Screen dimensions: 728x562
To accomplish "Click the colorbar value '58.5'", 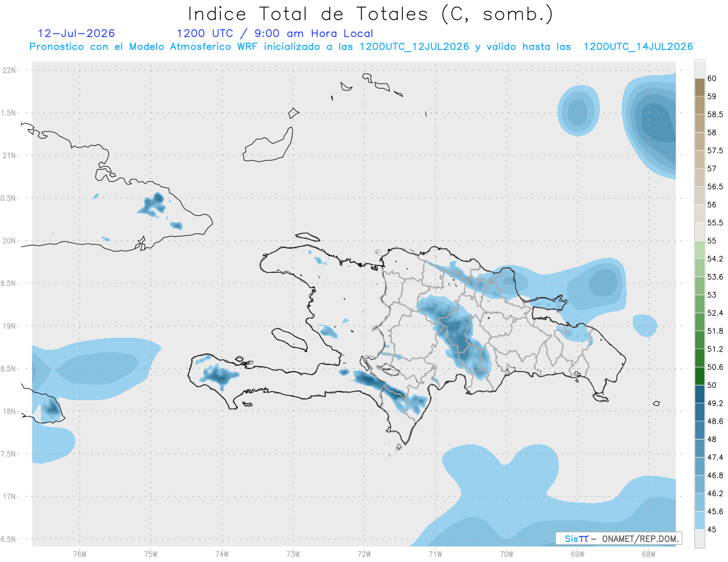I will [x=715, y=115].
